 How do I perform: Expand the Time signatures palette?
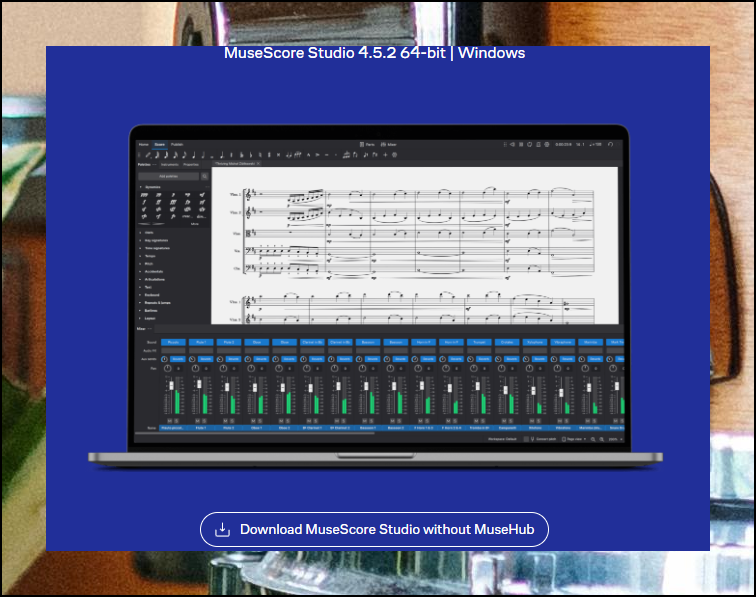(141, 248)
